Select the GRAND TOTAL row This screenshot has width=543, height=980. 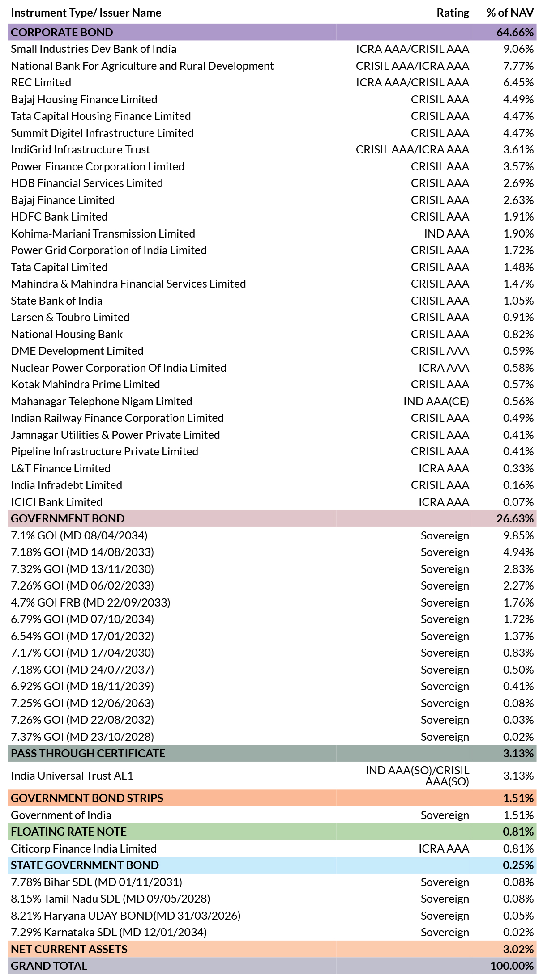[x=272, y=966]
